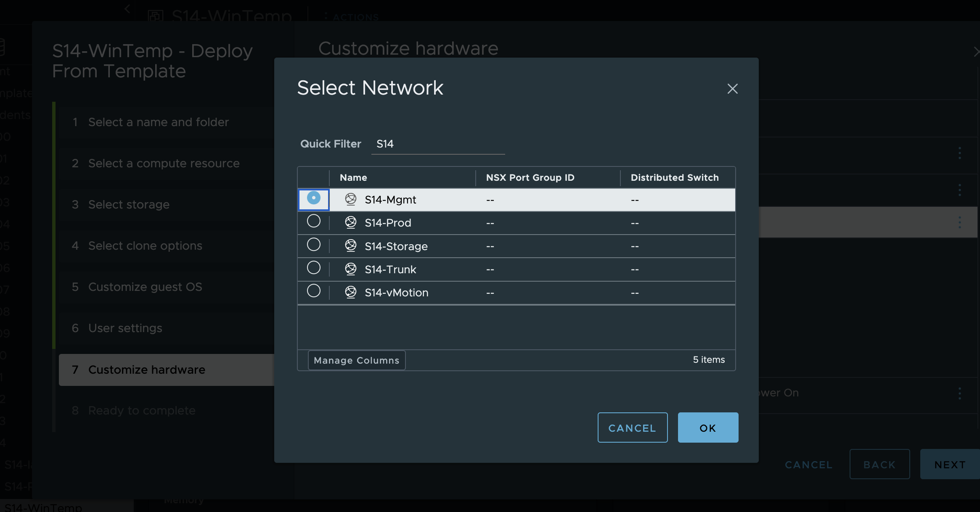This screenshot has width=980, height=512.
Task: Go to step 3 Select storage
Action: pos(129,204)
